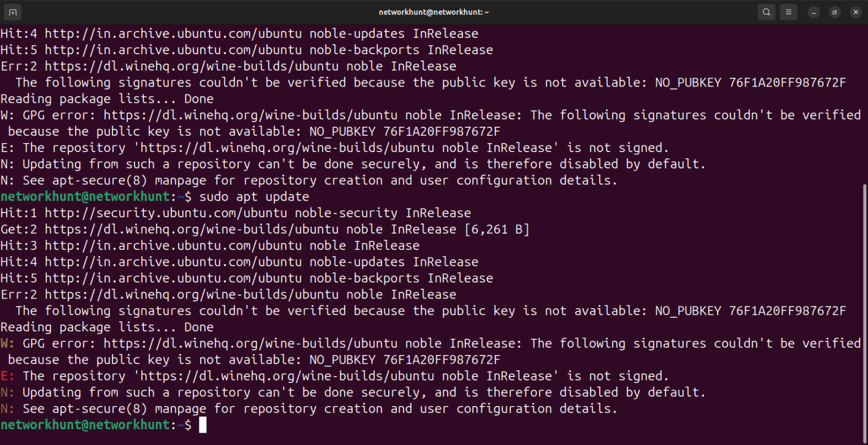This screenshot has width=868, height=445.
Task: Click the NO_PUBKEY error key text
Action: [750, 310]
